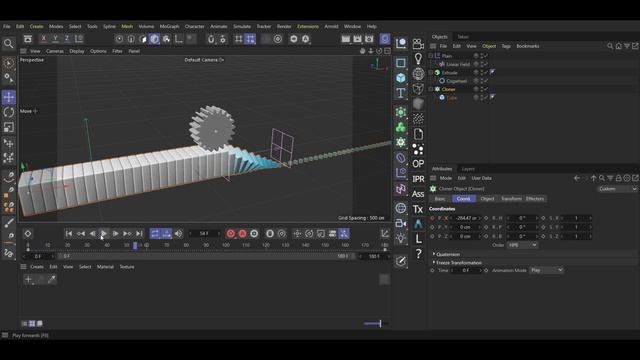
Task: Open the question mark help icon
Action: [x=418, y=254]
